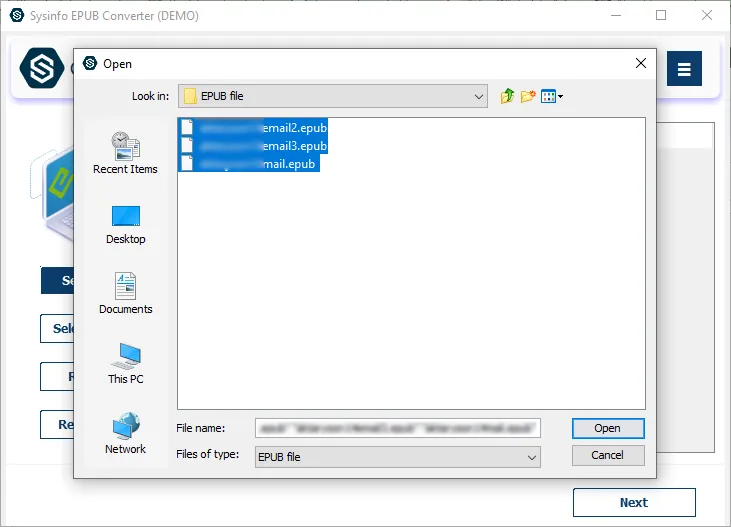
Task: Expand the Files of type dropdown
Action: (531, 457)
